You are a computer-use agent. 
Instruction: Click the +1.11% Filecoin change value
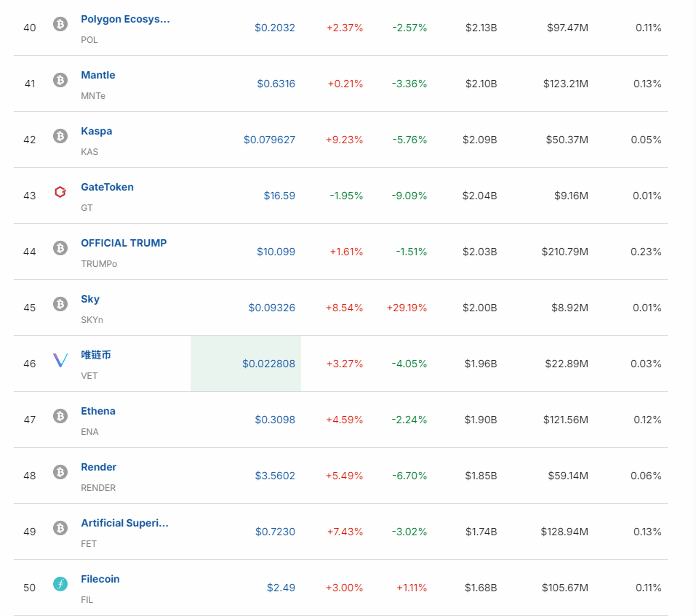click(412, 588)
